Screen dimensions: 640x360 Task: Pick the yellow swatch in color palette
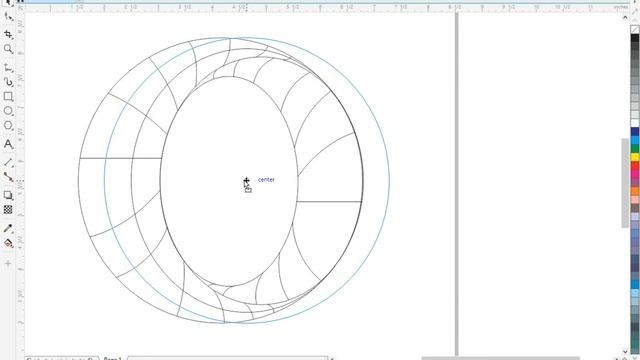pyautogui.click(x=635, y=157)
